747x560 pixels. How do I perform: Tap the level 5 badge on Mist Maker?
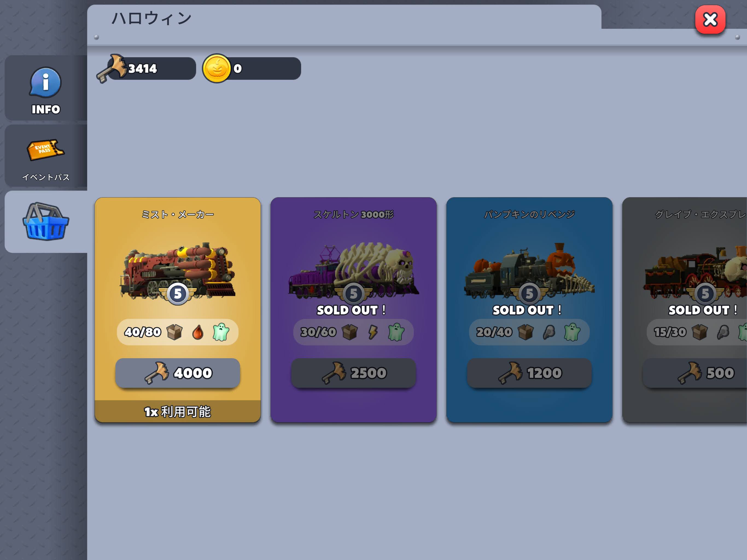coord(178,293)
